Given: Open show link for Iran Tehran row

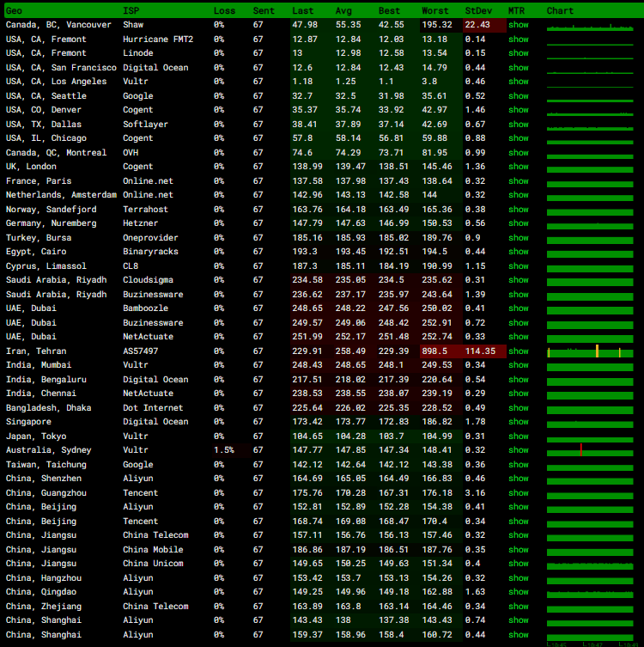Looking at the screenshot, I should (x=519, y=351).
